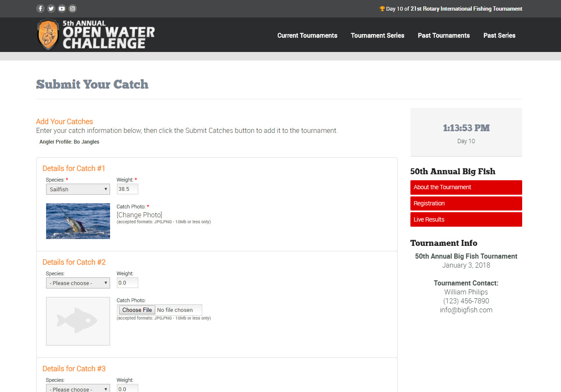Screen dimensions: 561x392
Task: Click the Change Photo link
Action: pos(140,215)
